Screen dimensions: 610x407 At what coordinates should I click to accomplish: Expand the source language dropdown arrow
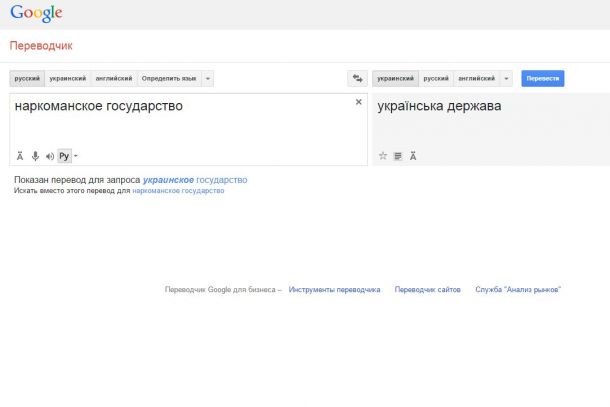click(207, 79)
